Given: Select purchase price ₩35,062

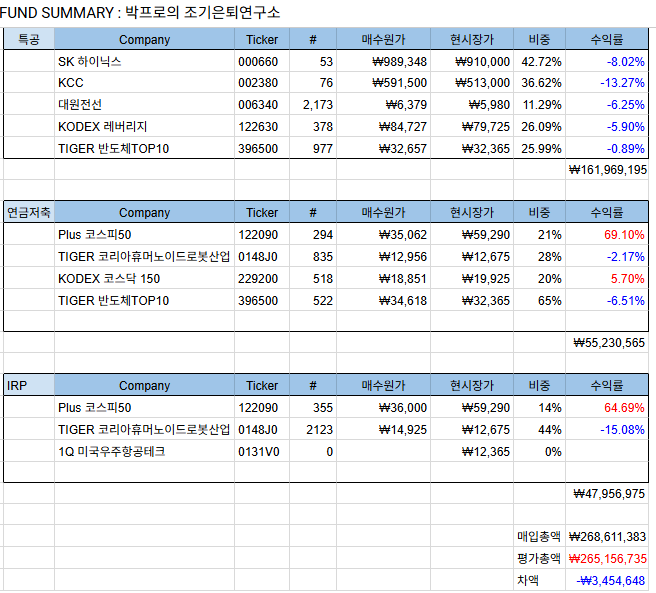Looking at the screenshot, I should point(384,234).
